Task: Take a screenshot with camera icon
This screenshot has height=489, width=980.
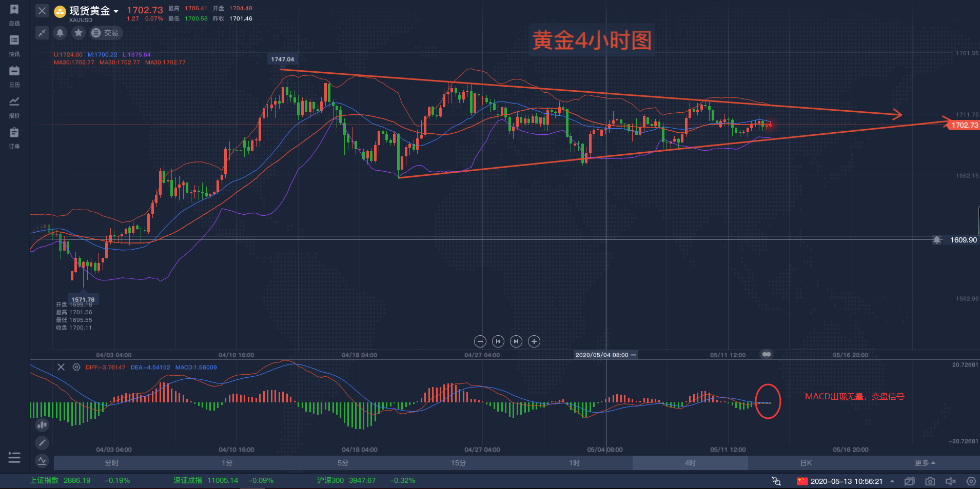Action: [x=930, y=481]
